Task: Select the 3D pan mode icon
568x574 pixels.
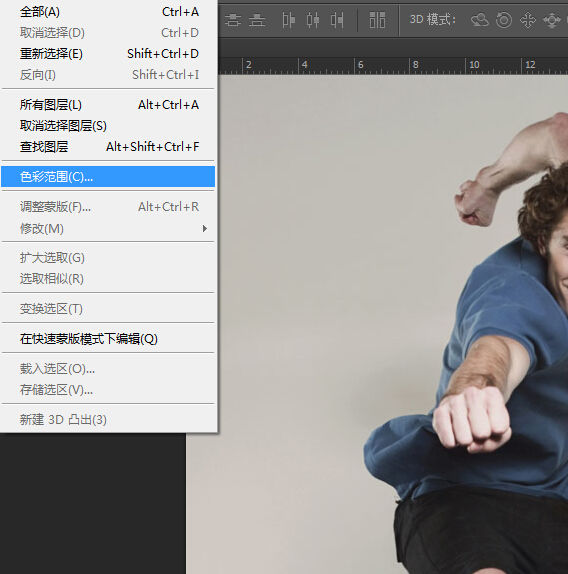Action: click(x=528, y=20)
